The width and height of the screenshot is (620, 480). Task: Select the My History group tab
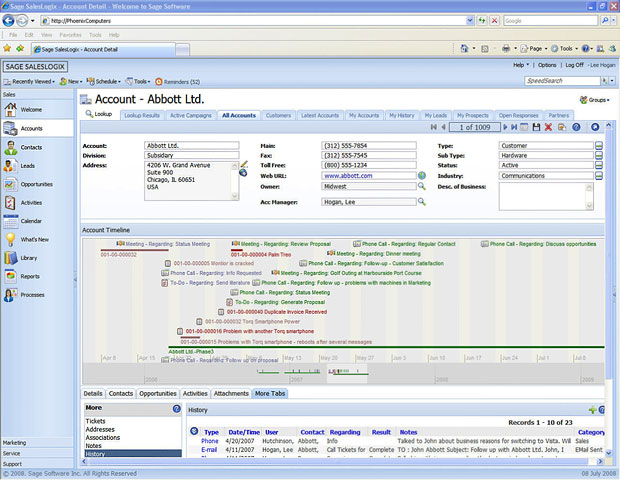(x=402, y=115)
